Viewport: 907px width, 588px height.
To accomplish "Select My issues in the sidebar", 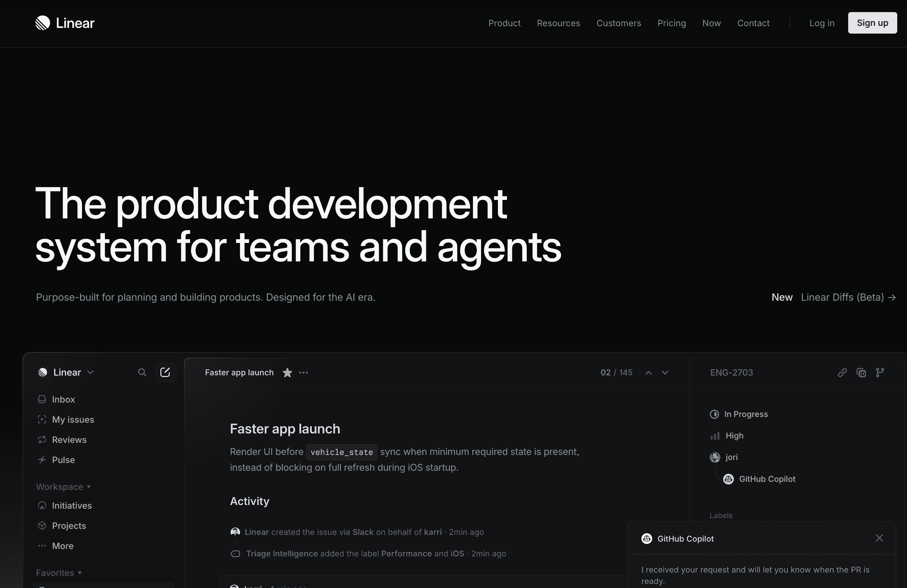I will coord(73,419).
